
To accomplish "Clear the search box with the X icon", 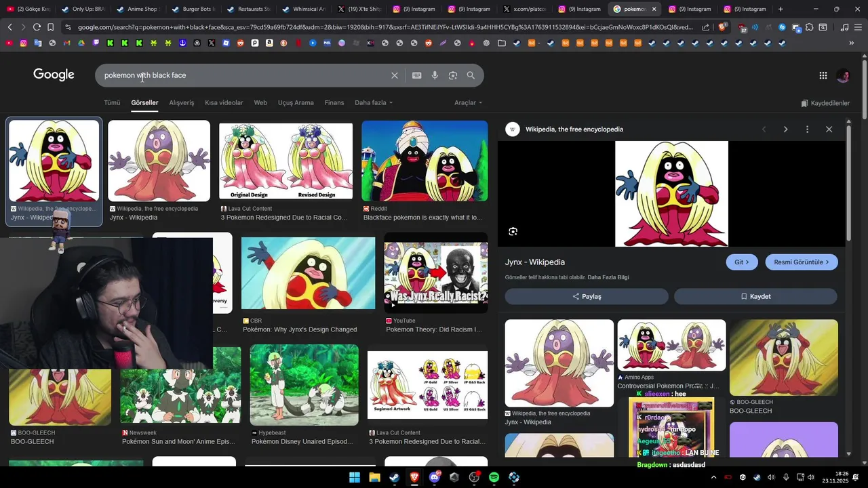I will click(395, 75).
